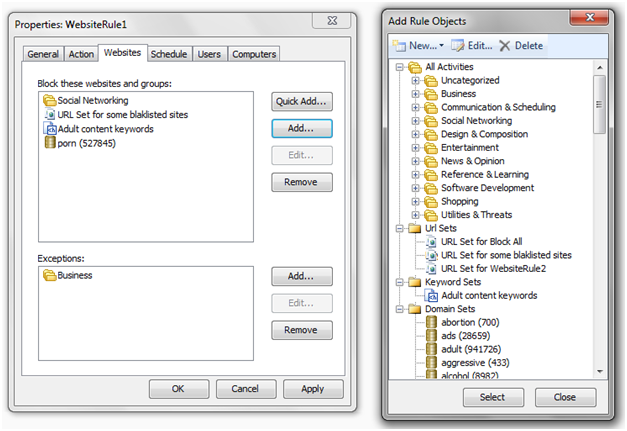Click Social Networking folder icon in block list

(50, 100)
